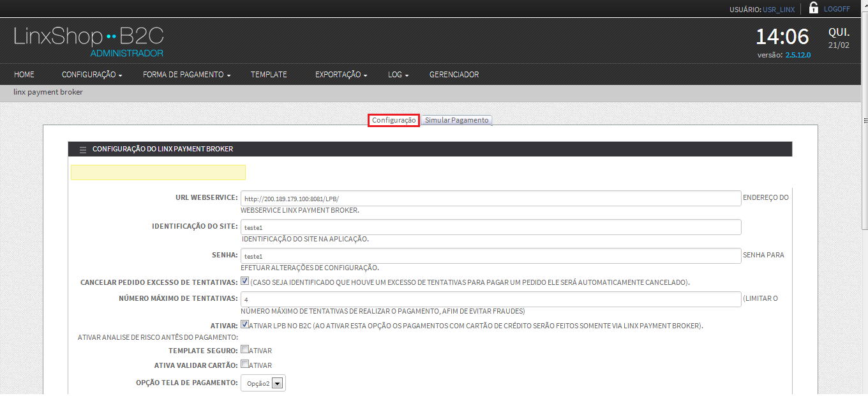The height and width of the screenshot is (396, 868).
Task: Click into the Senha input field
Action: [x=491, y=255]
